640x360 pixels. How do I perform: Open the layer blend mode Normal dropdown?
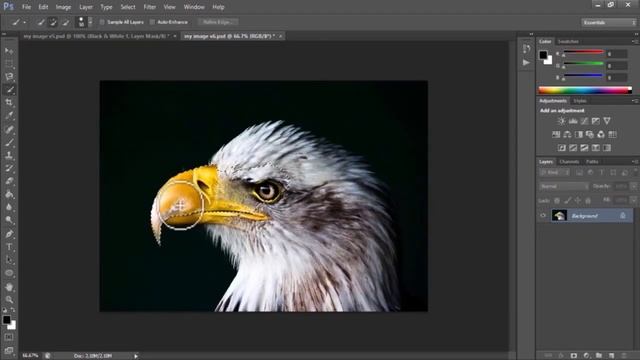pyautogui.click(x=564, y=186)
